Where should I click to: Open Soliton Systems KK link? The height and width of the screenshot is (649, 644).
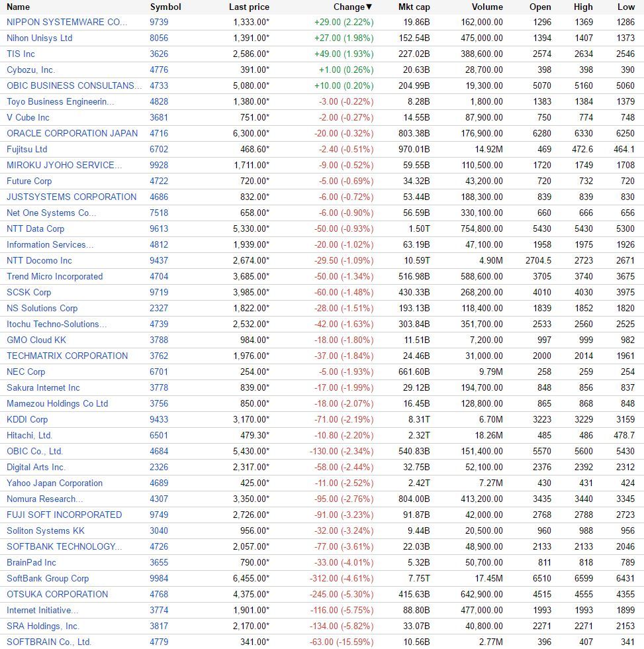[x=46, y=530]
